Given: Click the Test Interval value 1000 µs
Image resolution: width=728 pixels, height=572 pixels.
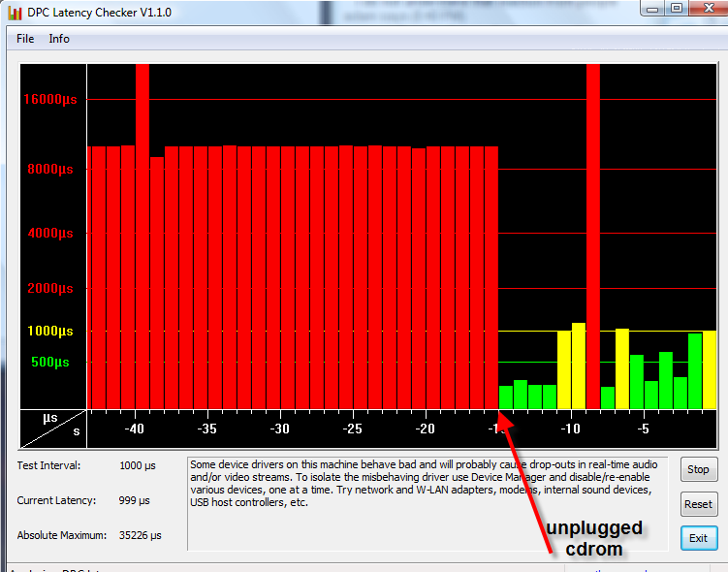Looking at the screenshot, I should pos(138,465).
